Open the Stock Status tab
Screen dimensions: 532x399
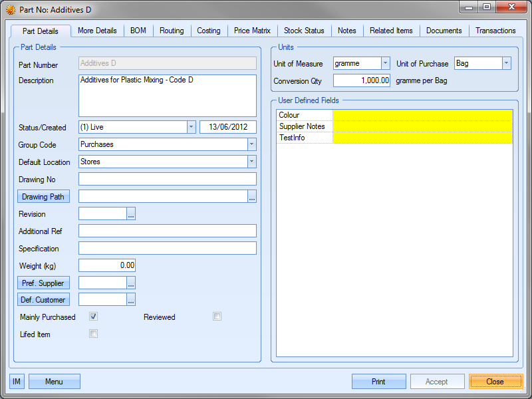click(304, 31)
